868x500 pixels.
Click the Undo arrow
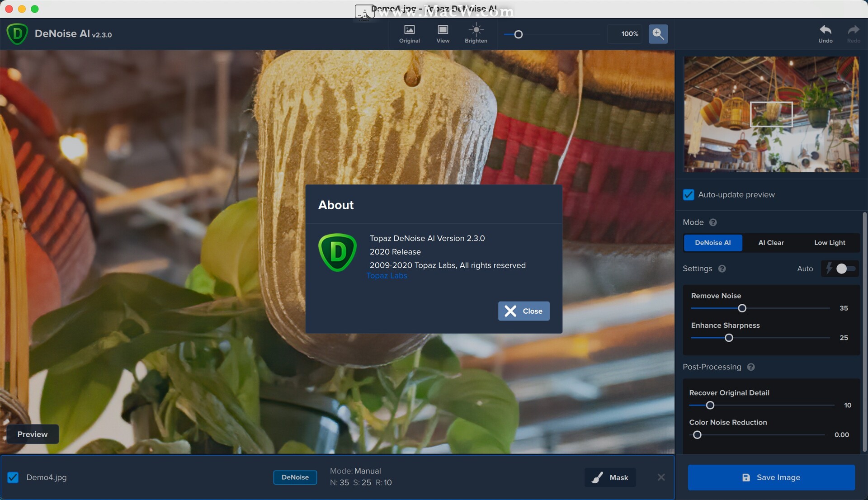(825, 31)
